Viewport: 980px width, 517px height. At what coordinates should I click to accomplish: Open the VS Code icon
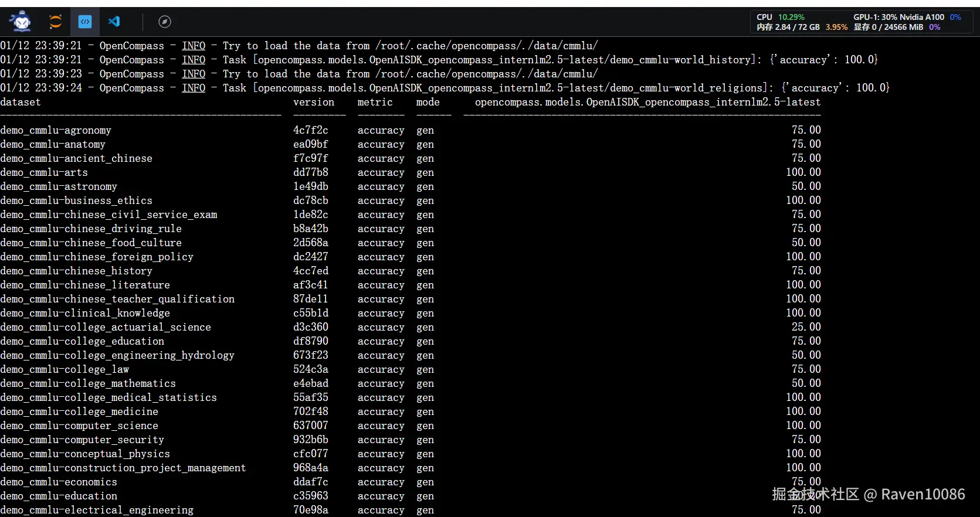pos(114,22)
